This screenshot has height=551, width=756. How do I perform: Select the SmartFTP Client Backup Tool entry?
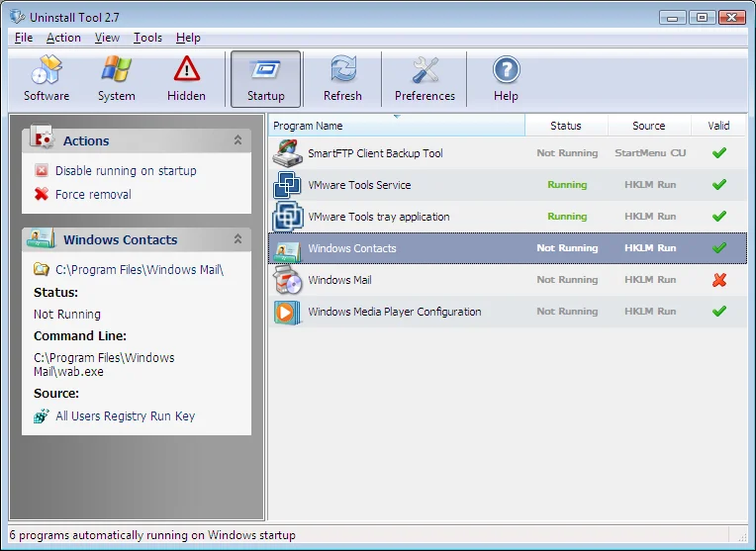(x=375, y=153)
